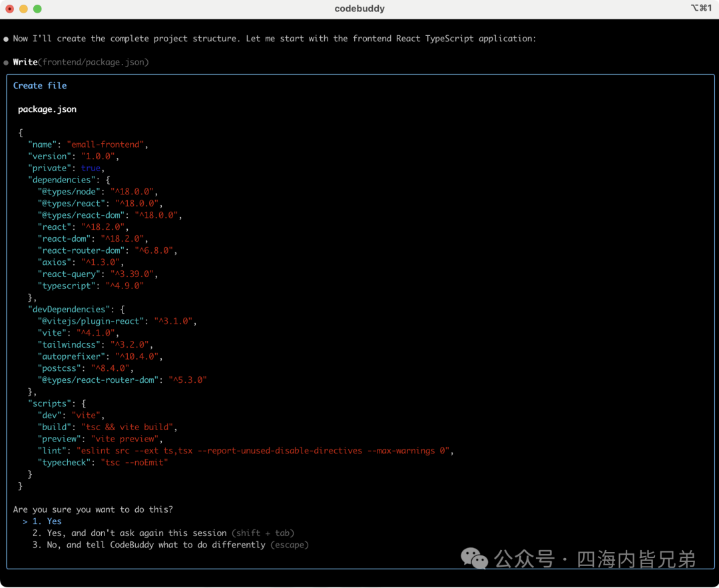
Task: Maximize the codebuddy window with green button
Action: pyautogui.click(x=37, y=9)
